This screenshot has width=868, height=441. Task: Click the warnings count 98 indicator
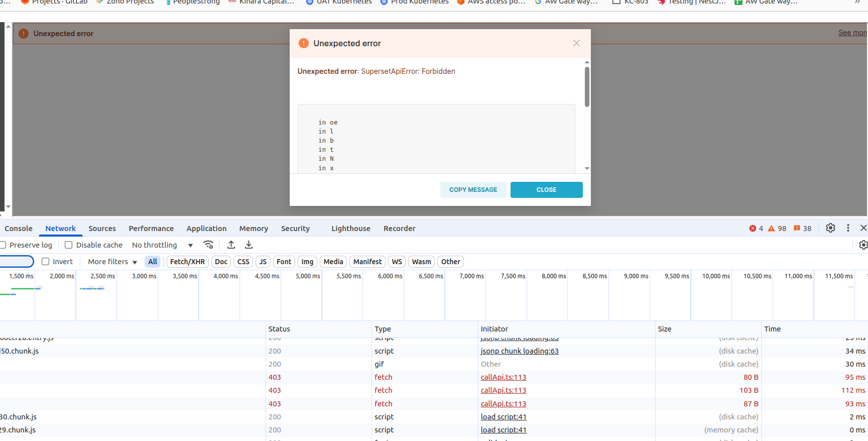(x=777, y=229)
